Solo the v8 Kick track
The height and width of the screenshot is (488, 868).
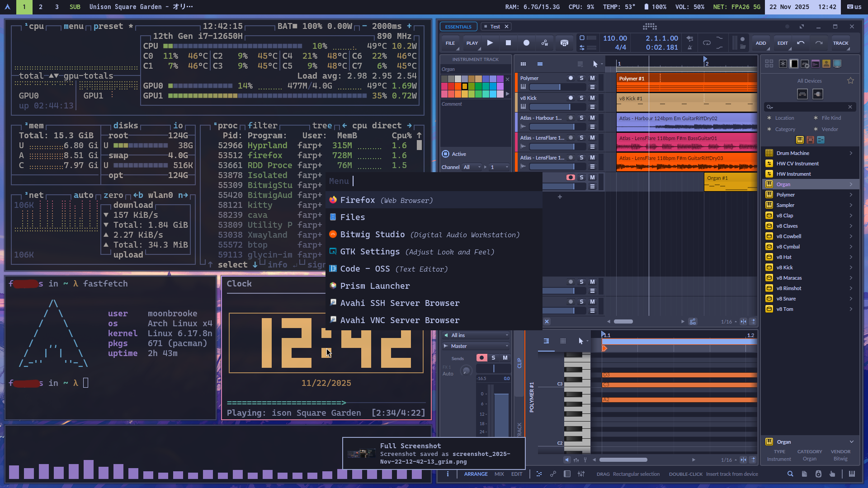[x=581, y=98]
